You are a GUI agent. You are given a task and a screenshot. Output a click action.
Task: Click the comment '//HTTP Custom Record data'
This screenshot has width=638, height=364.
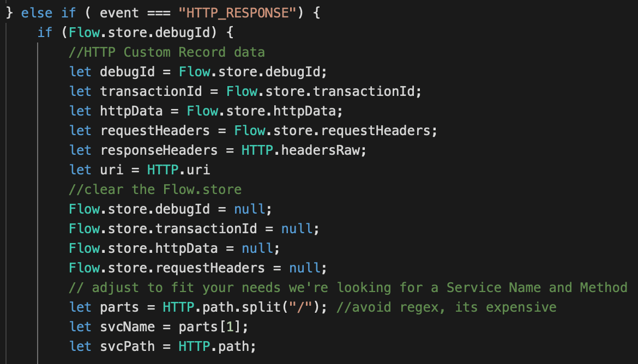click(x=167, y=52)
